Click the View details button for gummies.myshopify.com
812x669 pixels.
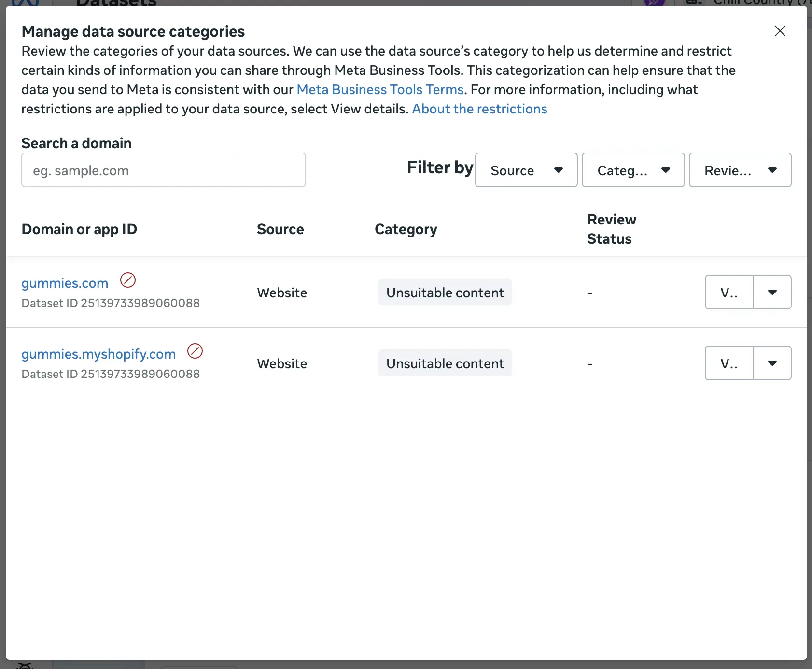click(729, 363)
